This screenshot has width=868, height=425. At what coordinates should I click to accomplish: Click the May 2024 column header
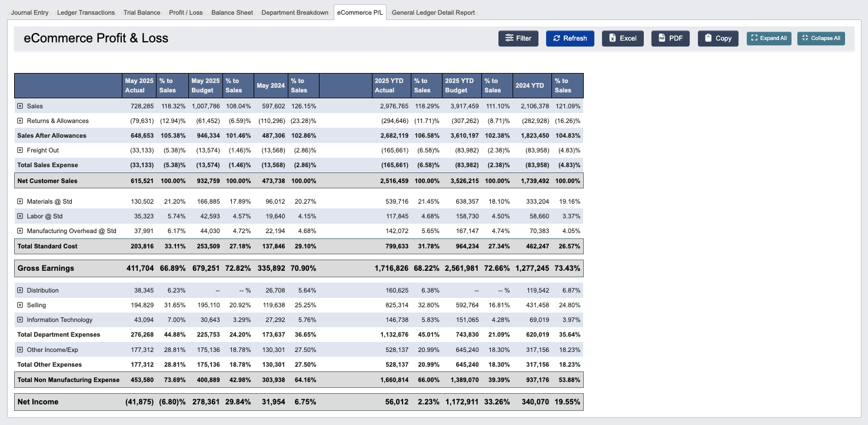271,85
